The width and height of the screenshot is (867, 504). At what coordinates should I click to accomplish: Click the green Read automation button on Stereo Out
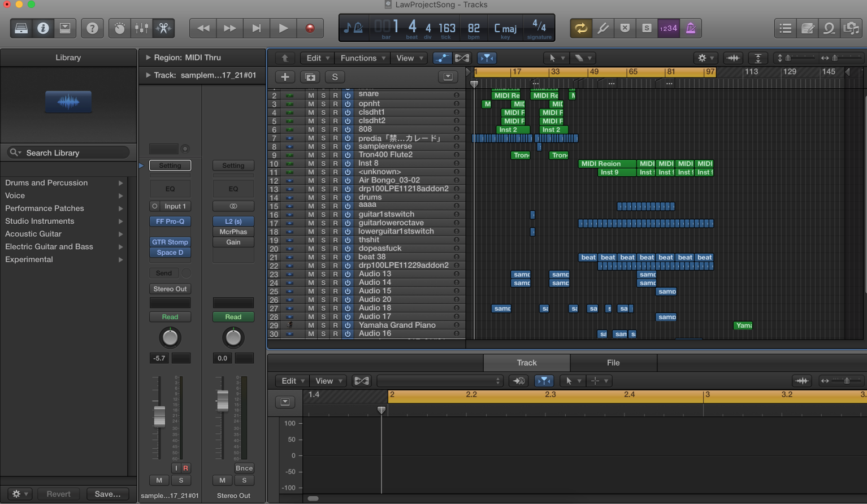233,317
